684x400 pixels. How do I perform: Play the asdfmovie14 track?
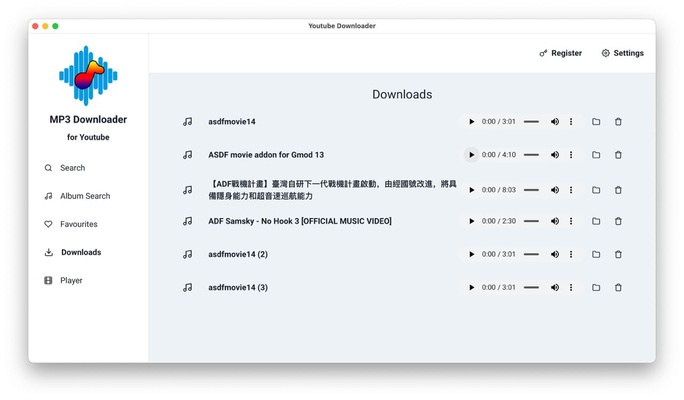coord(471,122)
